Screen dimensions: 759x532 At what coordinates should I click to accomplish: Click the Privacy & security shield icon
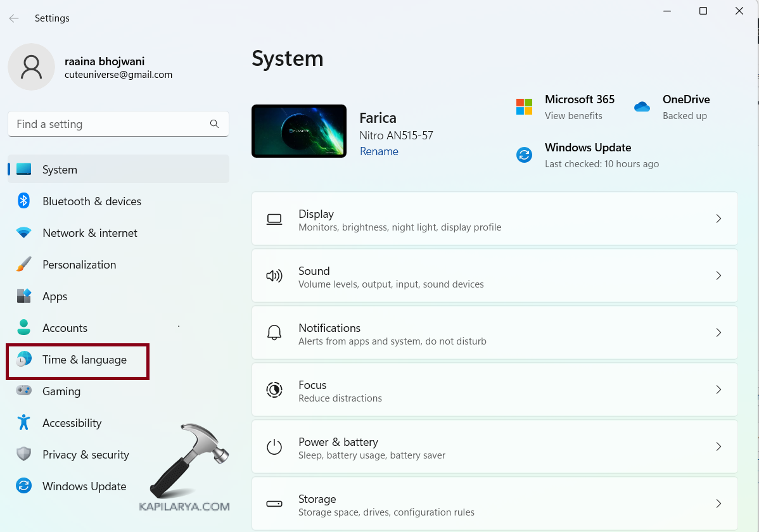coord(24,454)
